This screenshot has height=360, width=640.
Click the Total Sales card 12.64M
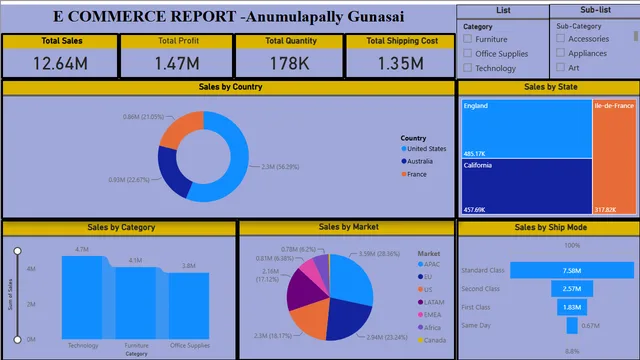click(60, 56)
